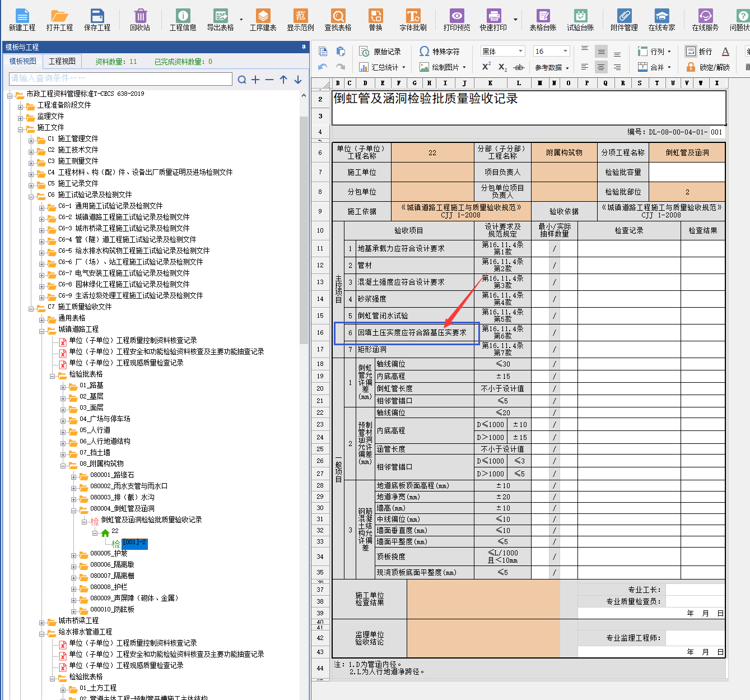The image size is (750, 700).
Task: Open 在线专家 online expert
Action: (662, 20)
